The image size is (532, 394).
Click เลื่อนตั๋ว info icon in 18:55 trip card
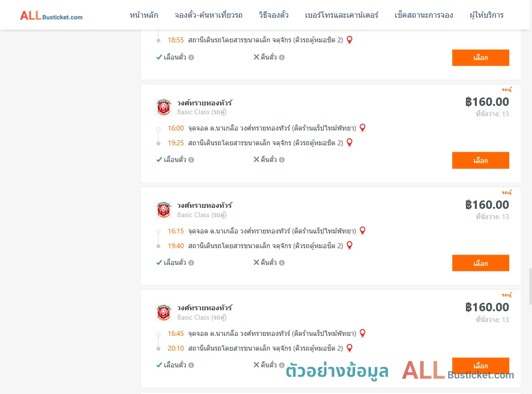click(x=191, y=57)
